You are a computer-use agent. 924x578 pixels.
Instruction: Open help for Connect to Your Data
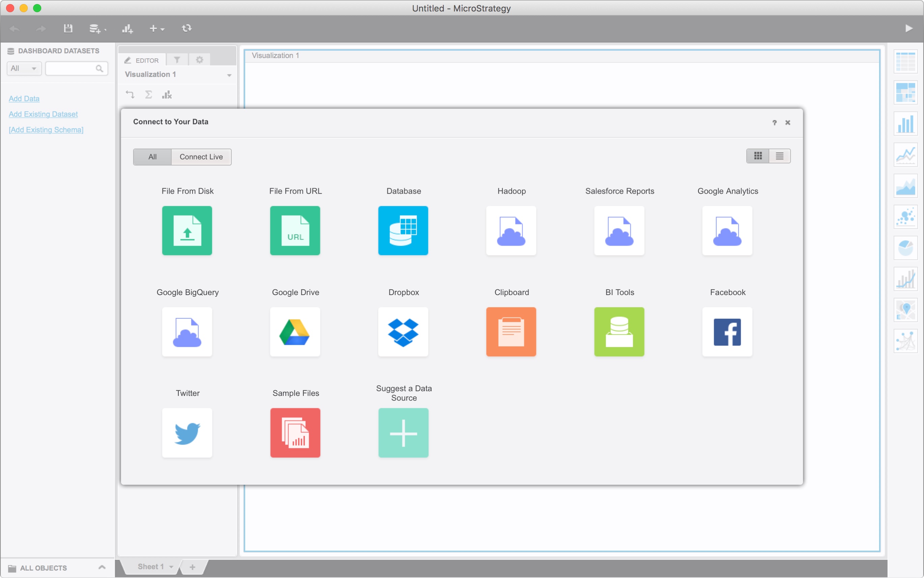point(774,122)
